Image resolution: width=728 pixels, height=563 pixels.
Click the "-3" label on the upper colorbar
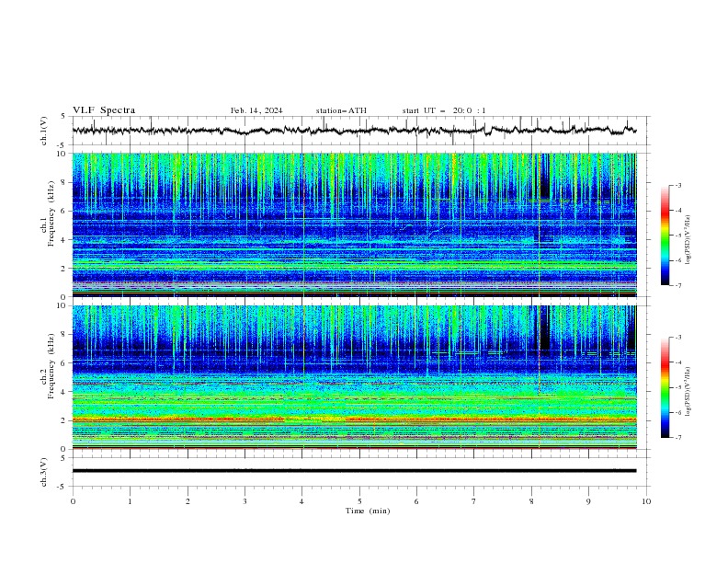(x=678, y=185)
